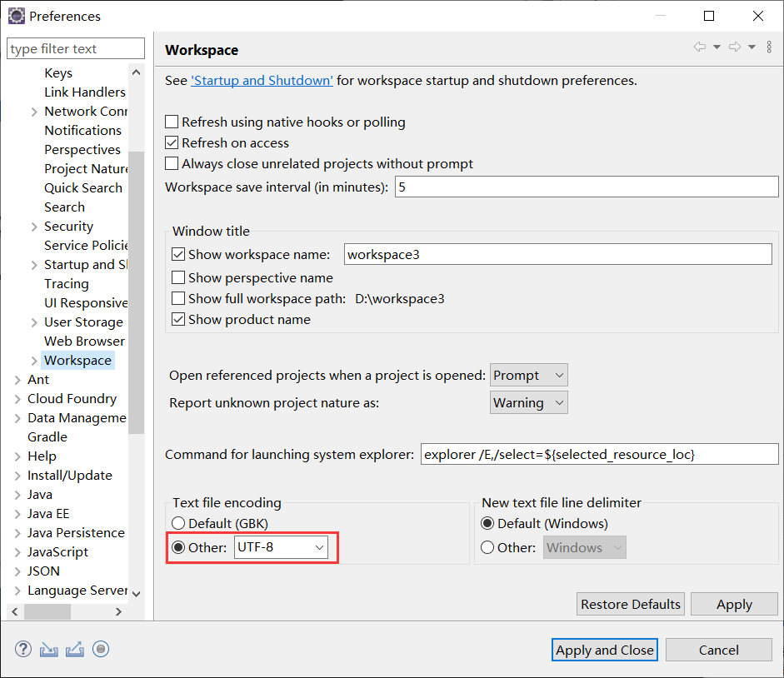Expand the User Storage node

click(x=34, y=322)
